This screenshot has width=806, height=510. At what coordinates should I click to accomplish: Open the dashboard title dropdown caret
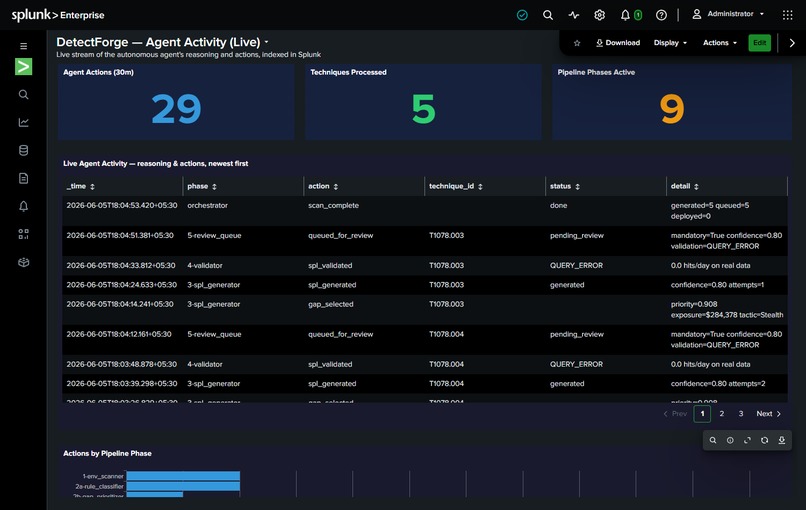point(266,42)
